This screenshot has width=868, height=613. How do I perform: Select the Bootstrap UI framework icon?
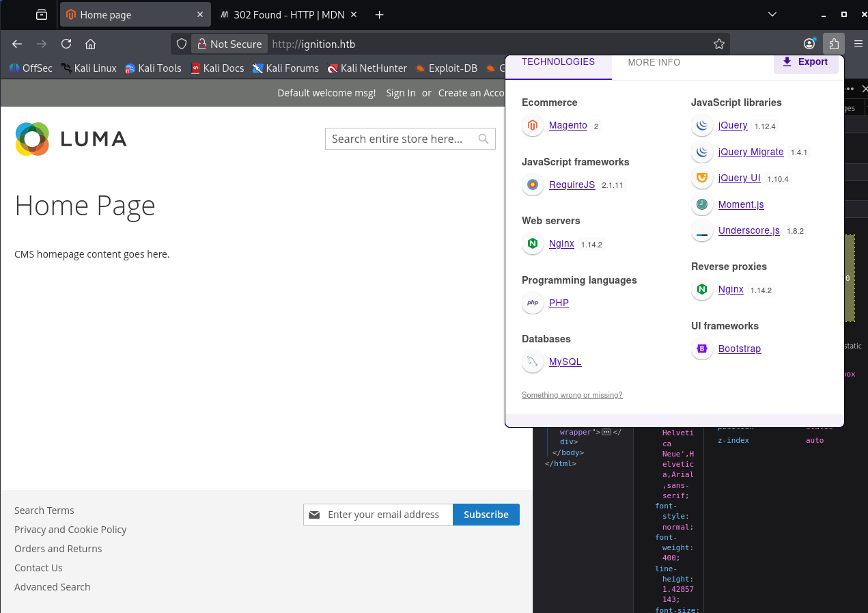(x=702, y=349)
